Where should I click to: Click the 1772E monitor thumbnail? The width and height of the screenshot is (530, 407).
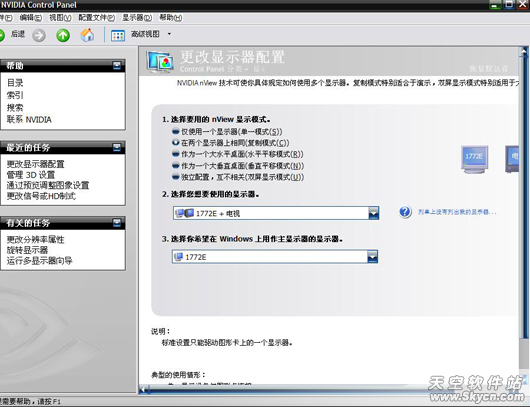(475, 159)
